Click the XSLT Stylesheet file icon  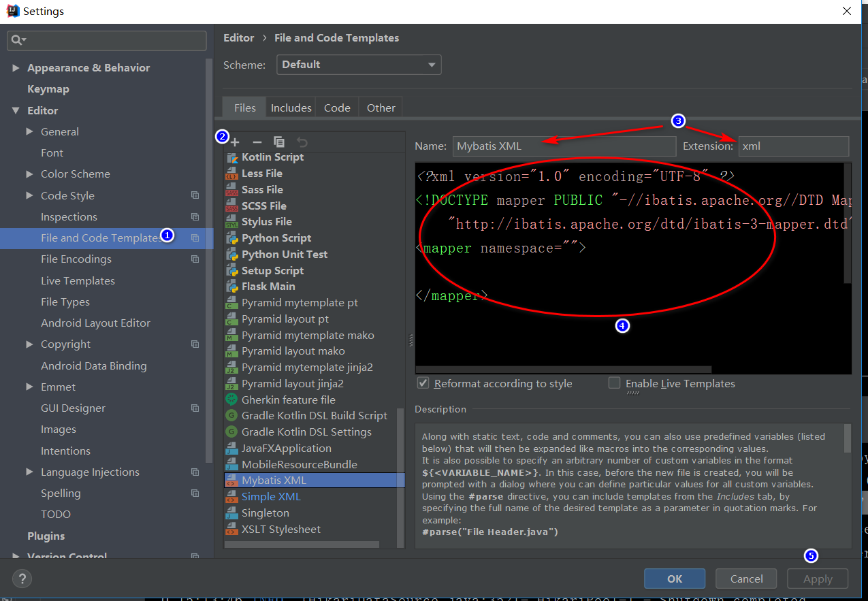(231, 530)
